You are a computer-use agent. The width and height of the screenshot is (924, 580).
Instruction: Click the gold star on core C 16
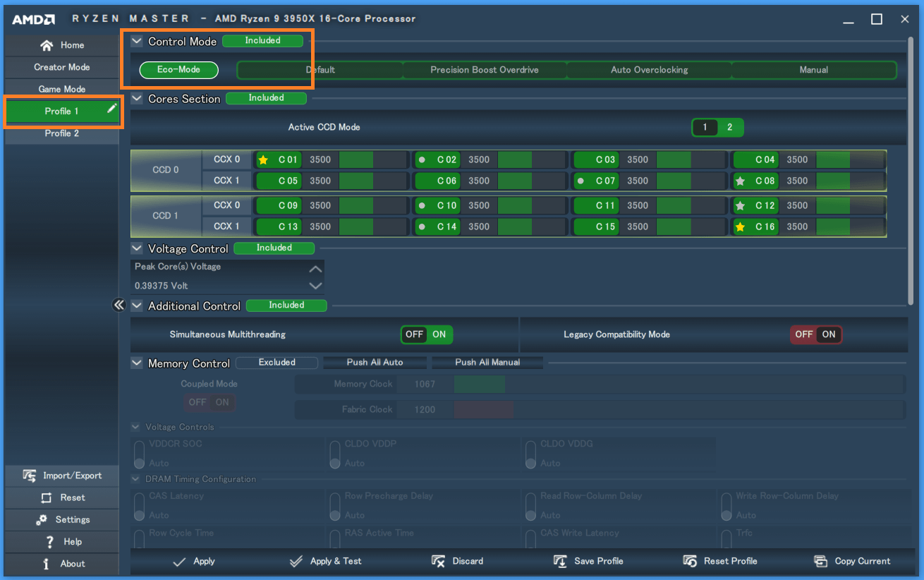click(740, 226)
